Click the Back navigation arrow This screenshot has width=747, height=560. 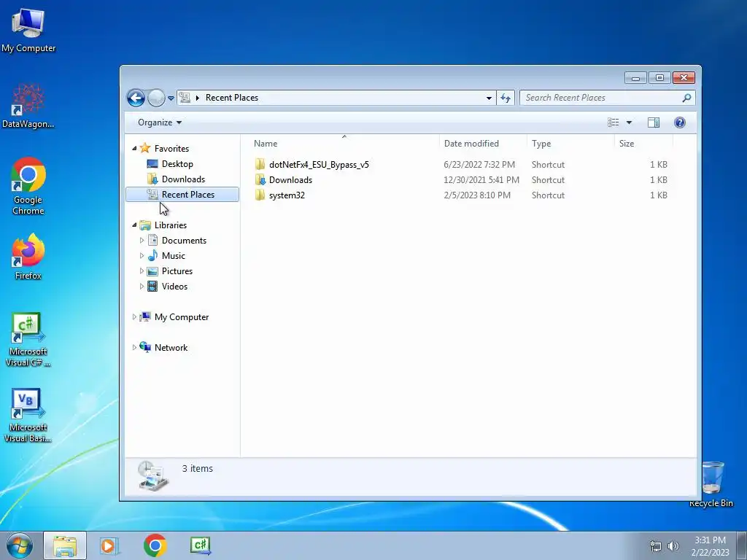136,98
